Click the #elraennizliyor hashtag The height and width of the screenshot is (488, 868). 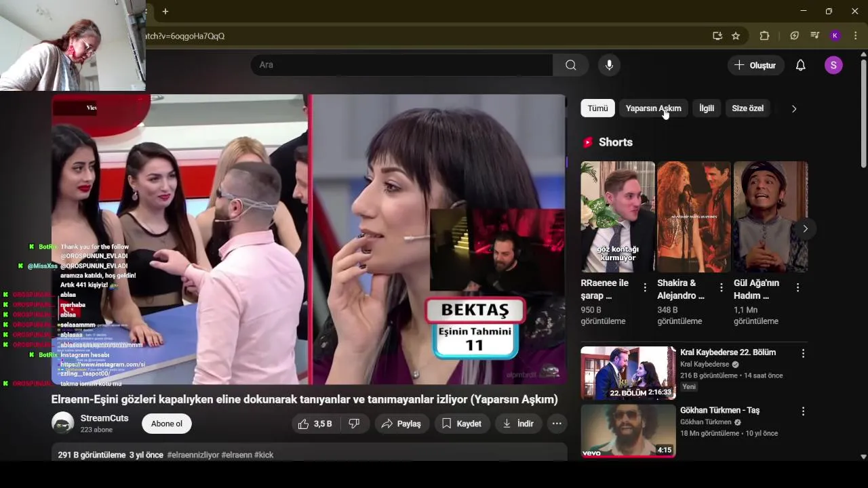[x=193, y=455]
